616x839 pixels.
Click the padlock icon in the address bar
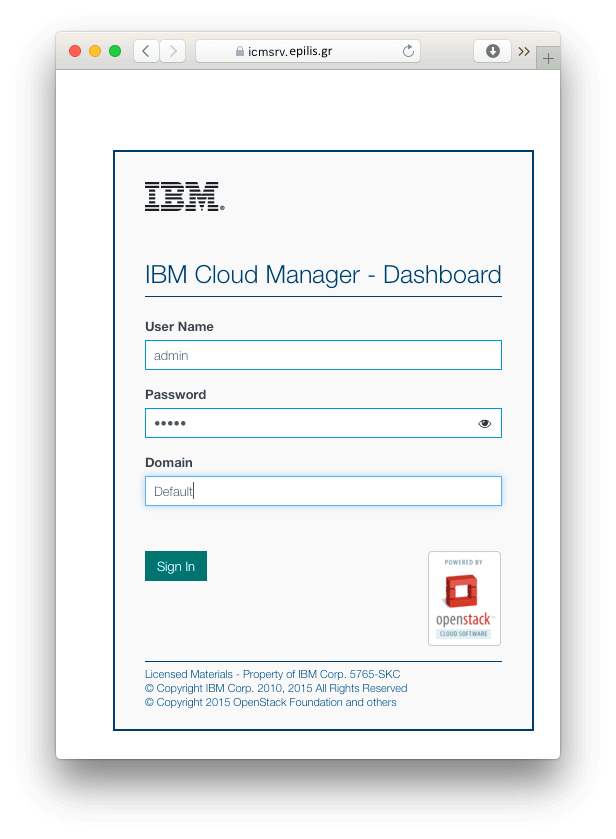[x=240, y=51]
